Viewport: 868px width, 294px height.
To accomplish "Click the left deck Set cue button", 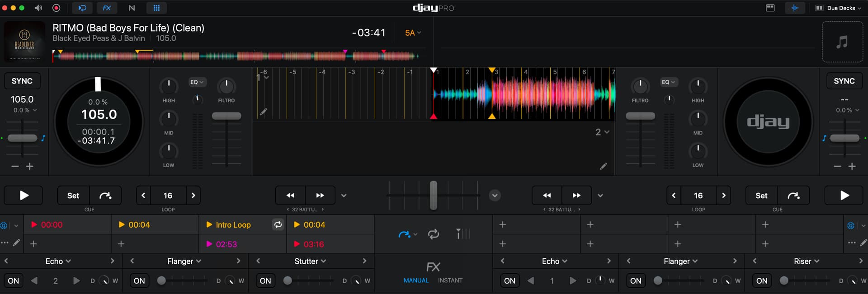I will tap(73, 196).
